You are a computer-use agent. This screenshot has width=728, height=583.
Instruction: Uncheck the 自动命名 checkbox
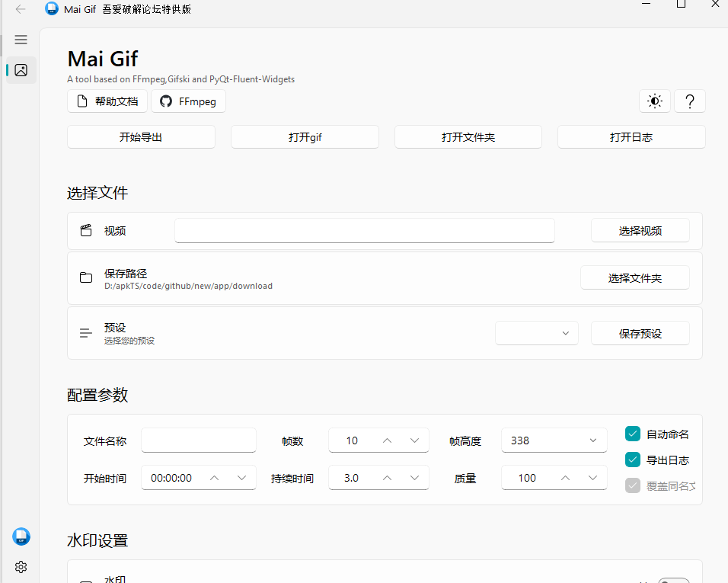click(x=632, y=434)
